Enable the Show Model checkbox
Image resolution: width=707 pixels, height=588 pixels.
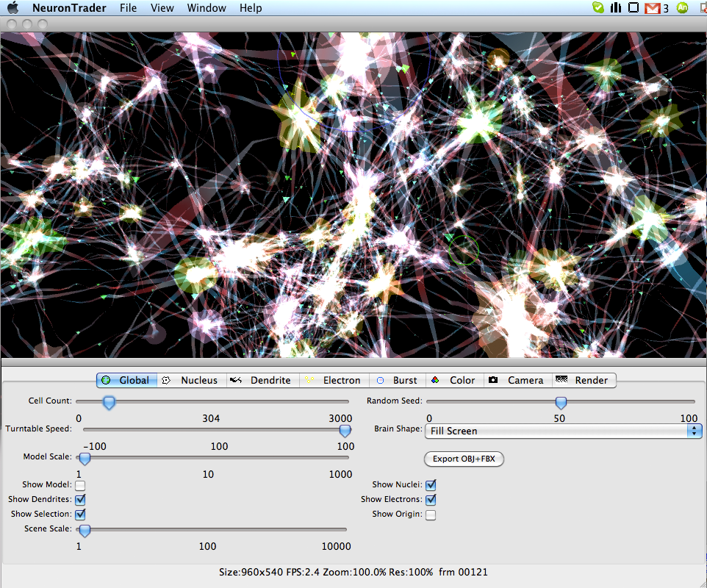(80, 485)
